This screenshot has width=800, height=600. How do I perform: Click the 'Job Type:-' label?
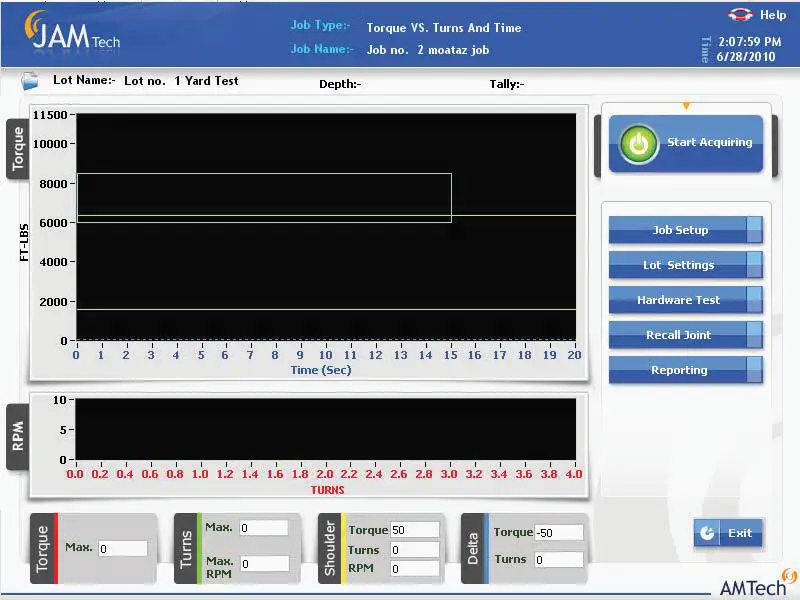point(320,25)
